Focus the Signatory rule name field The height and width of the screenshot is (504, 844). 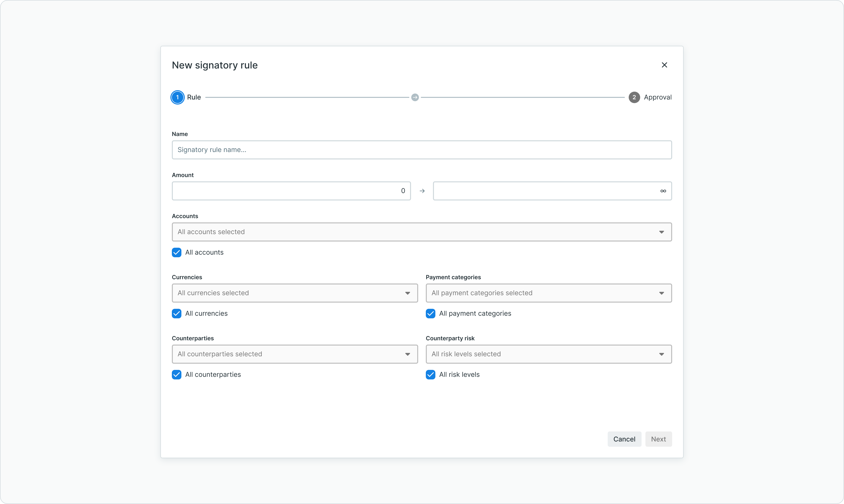[422, 150]
